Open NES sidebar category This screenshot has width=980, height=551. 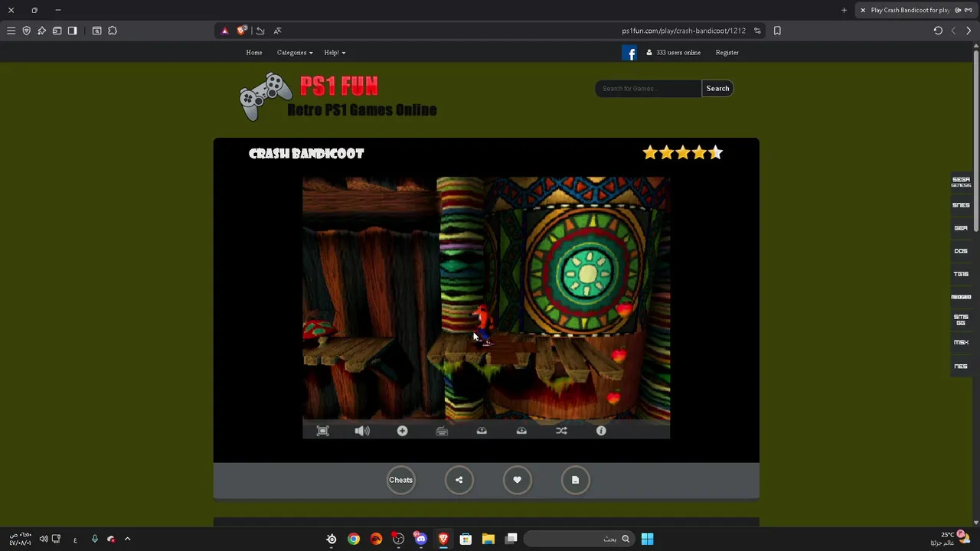click(961, 366)
